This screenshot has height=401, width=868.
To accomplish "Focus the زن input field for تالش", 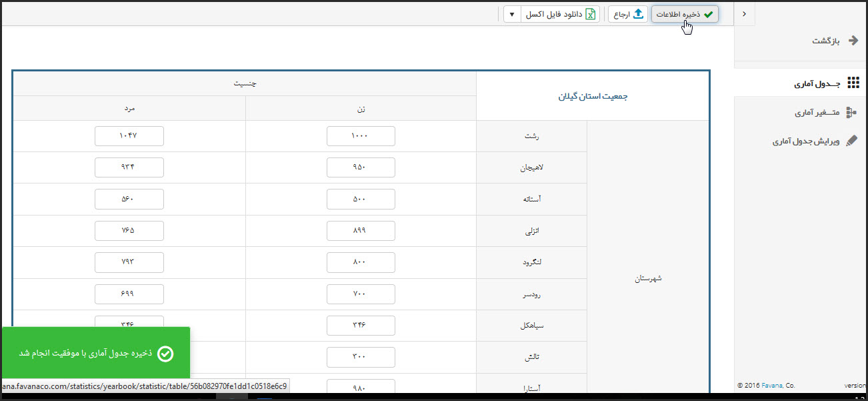I will pyautogui.click(x=361, y=357).
